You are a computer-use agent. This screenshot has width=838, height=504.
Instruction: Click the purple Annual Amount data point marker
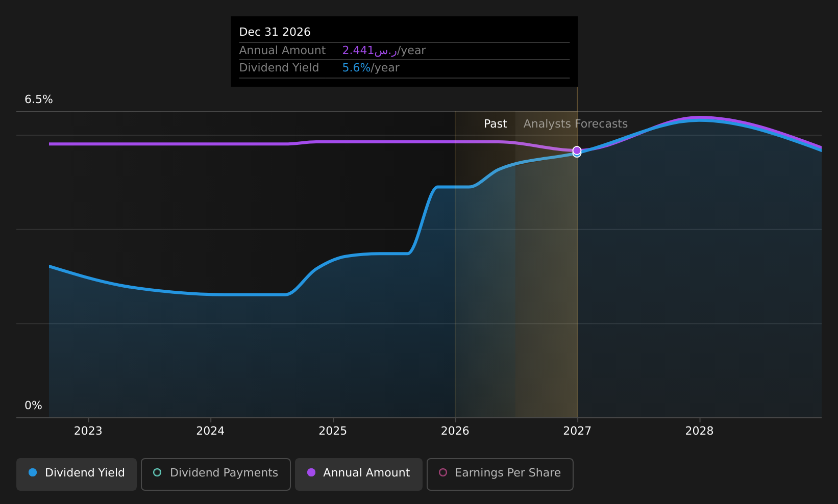coord(577,150)
